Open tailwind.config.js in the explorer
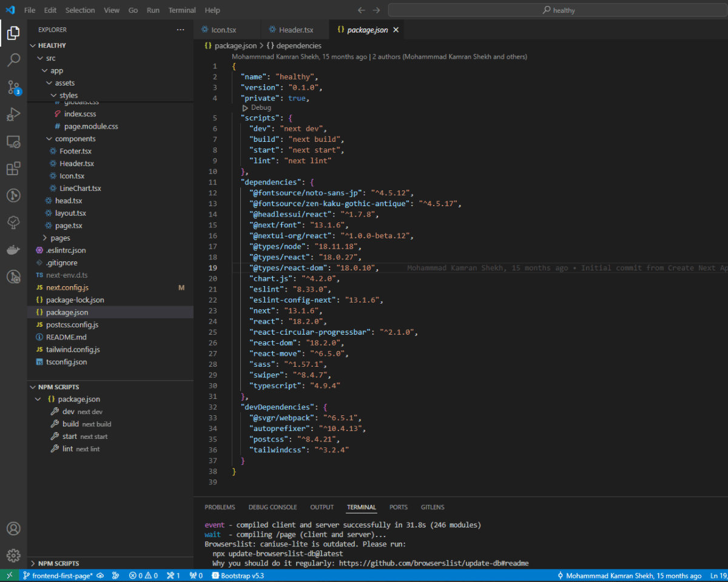The height and width of the screenshot is (582, 728). (73, 350)
